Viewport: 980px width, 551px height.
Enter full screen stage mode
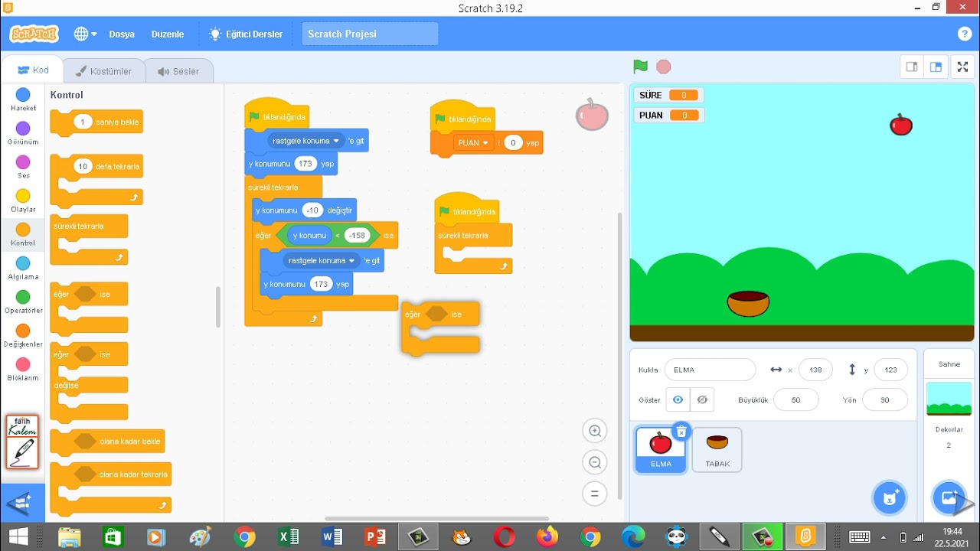coord(962,67)
